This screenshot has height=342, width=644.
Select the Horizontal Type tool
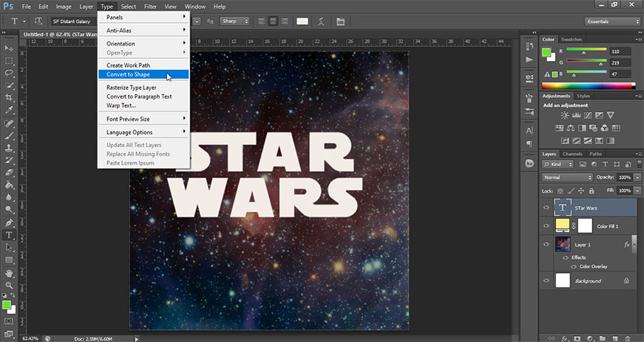pos(9,235)
